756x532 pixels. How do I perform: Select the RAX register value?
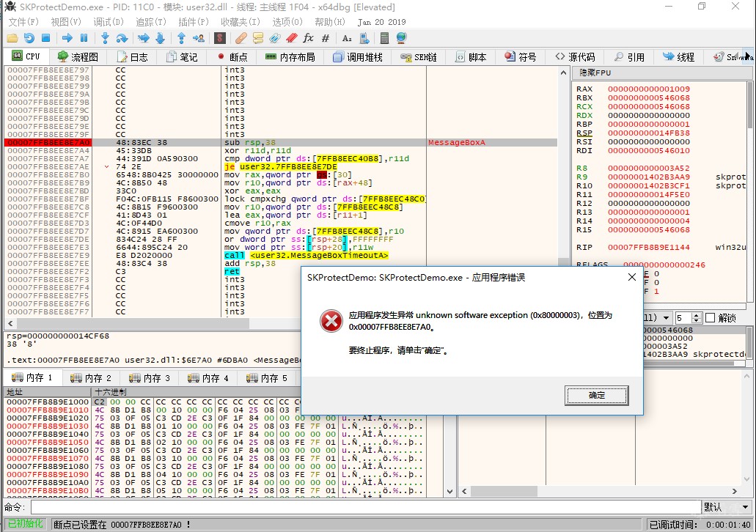(x=648, y=89)
